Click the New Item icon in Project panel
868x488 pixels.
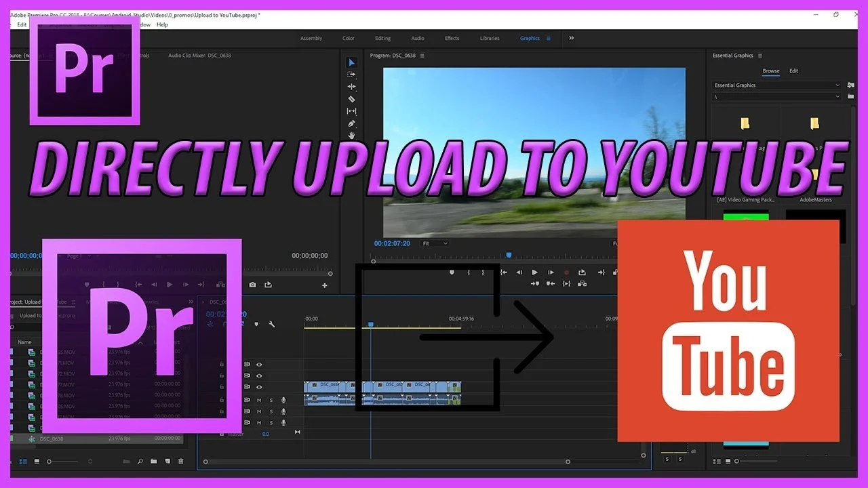(167, 462)
